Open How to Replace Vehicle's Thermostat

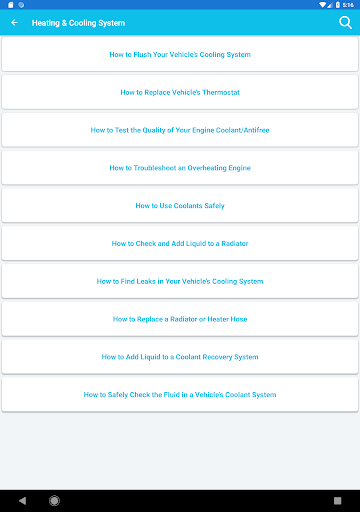(x=180, y=92)
